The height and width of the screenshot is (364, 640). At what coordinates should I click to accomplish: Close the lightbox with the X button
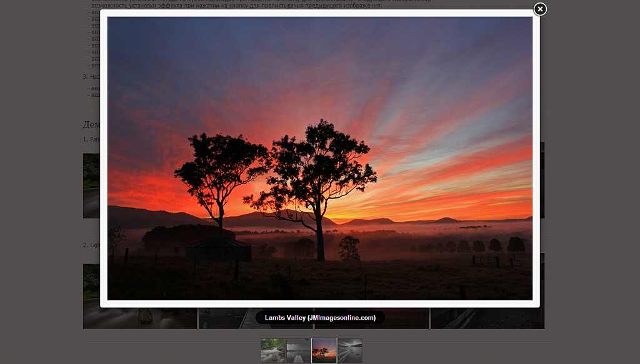539,9
